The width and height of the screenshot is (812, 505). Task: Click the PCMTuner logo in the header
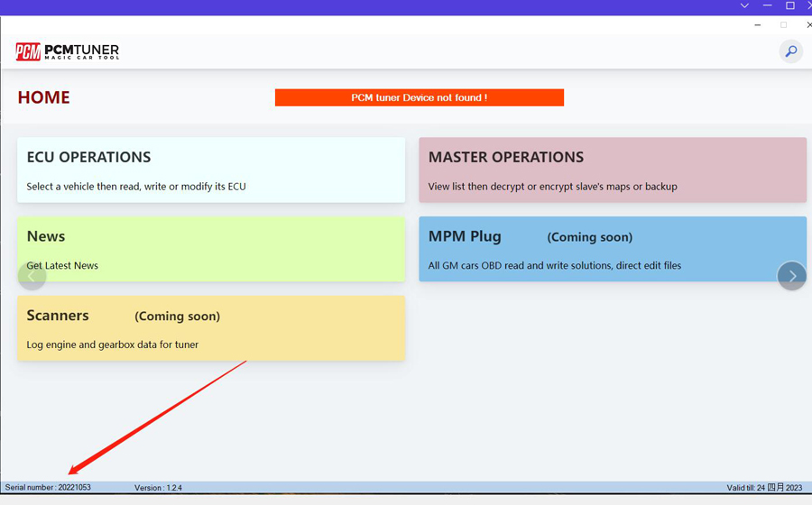68,51
